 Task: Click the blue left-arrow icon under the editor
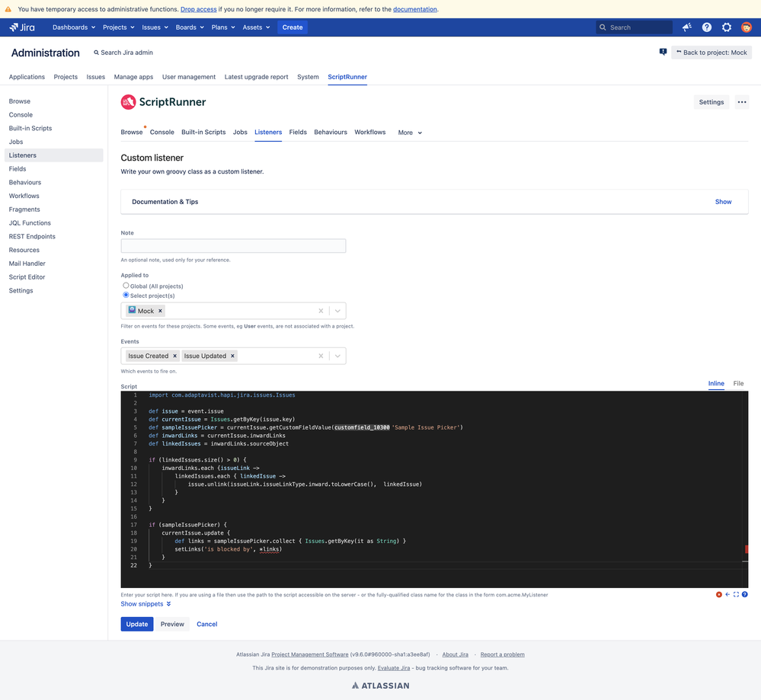point(727,594)
